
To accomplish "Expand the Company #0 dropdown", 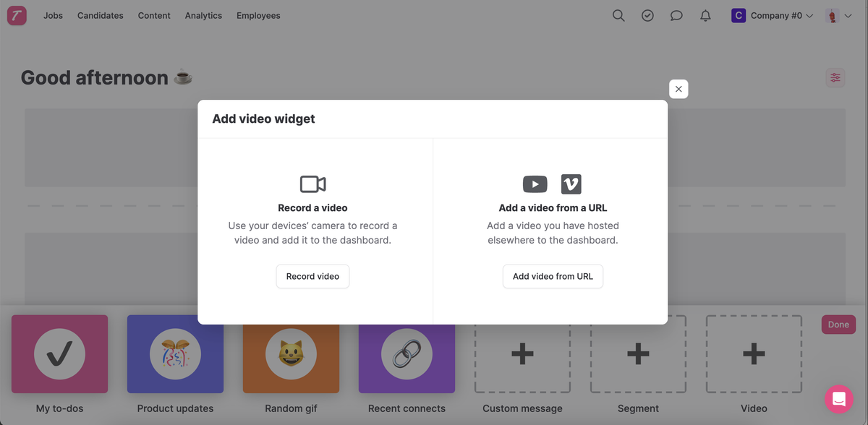I will (773, 15).
